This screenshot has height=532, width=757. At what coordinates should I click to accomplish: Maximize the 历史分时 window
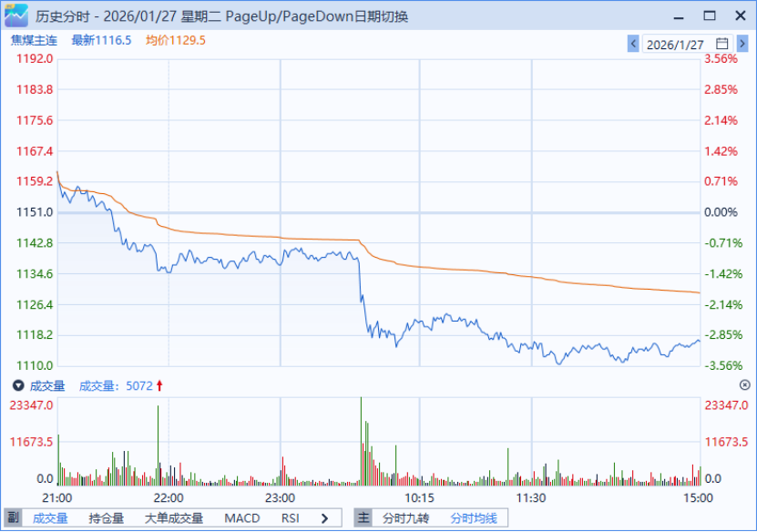pyautogui.click(x=710, y=15)
